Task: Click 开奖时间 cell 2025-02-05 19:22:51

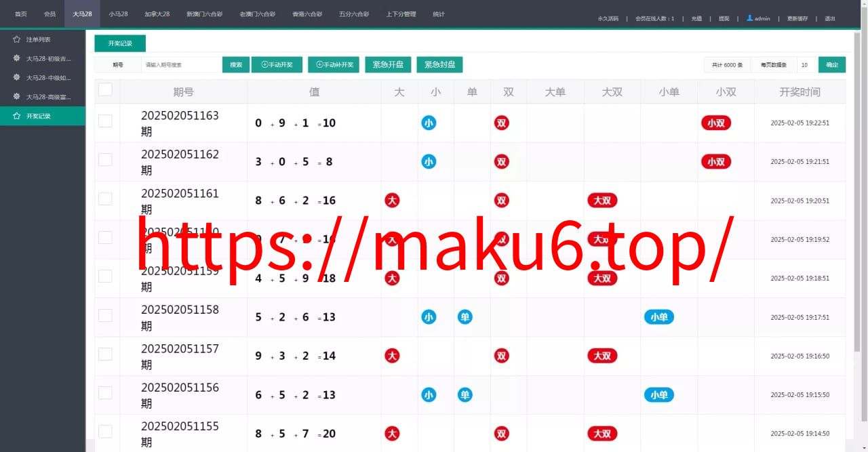Action: coord(800,123)
